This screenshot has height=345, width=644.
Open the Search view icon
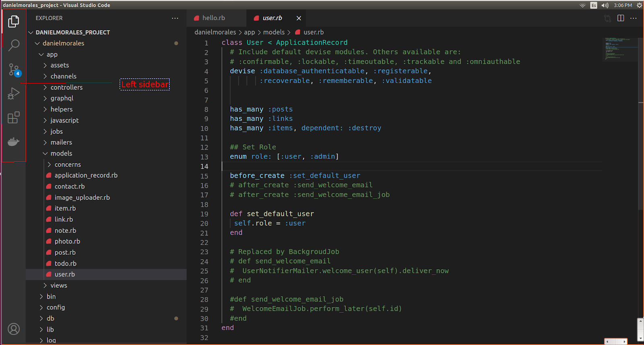[x=14, y=45]
